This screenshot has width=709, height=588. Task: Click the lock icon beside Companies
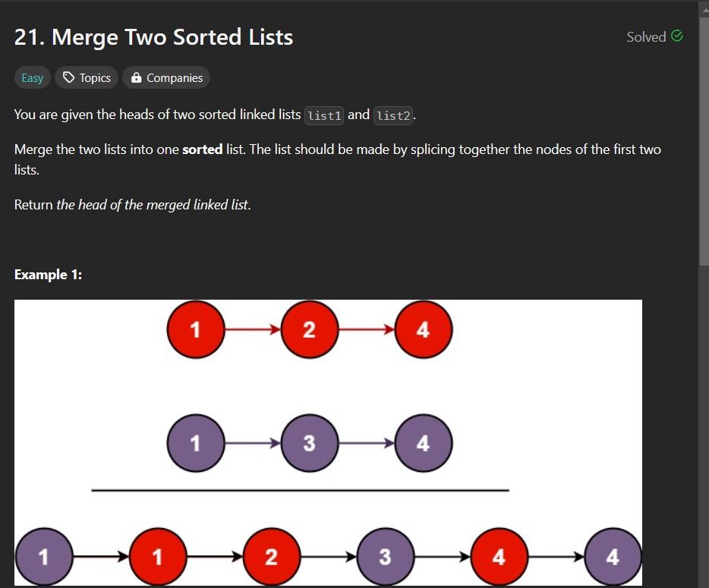pyautogui.click(x=136, y=77)
